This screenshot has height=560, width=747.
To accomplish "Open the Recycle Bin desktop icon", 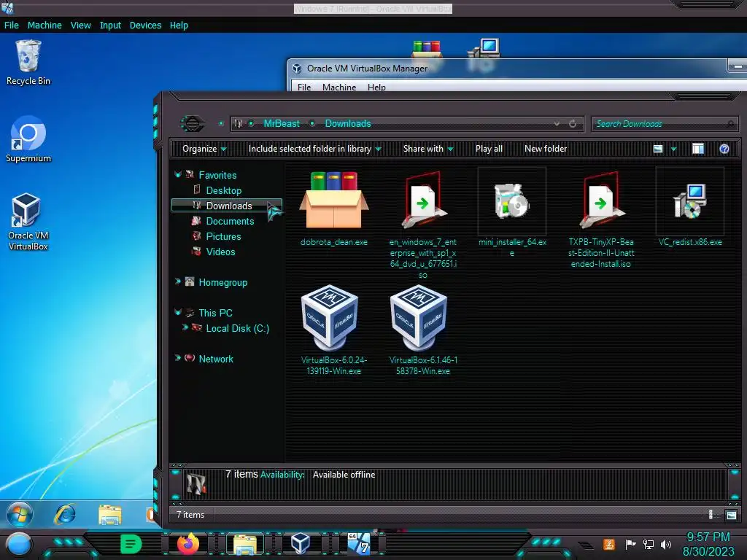I will [x=28, y=62].
